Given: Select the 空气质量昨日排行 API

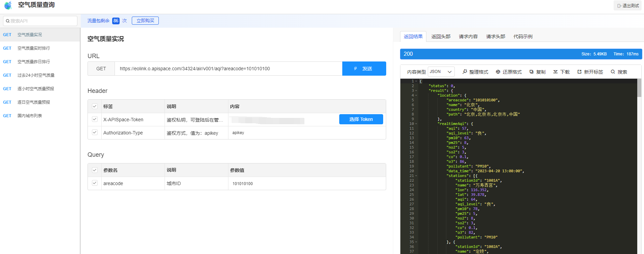Looking at the screenshot, I should (40, 62).
